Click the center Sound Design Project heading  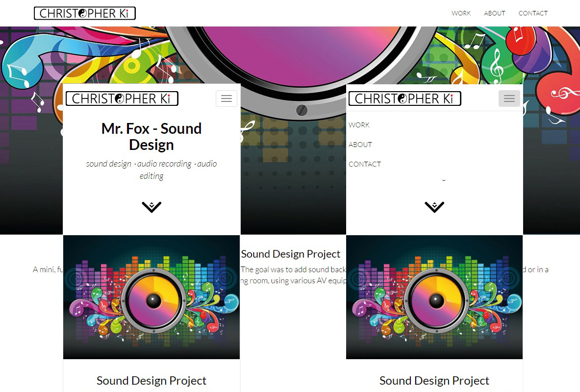pyautogui.click(x=291, y=254)
